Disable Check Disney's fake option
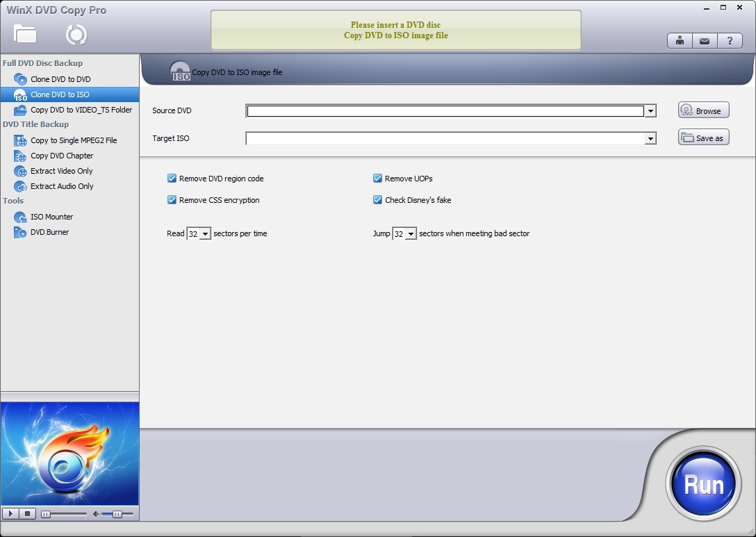 (x=377, y=200)
